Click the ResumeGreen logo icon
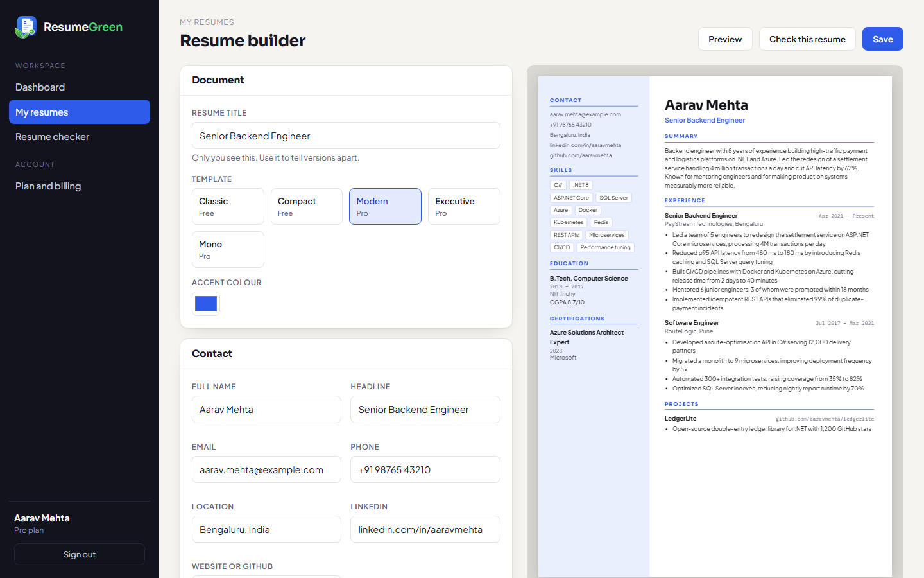The height and width of the screenshot is (578, 924). click(x=26, y=27)
